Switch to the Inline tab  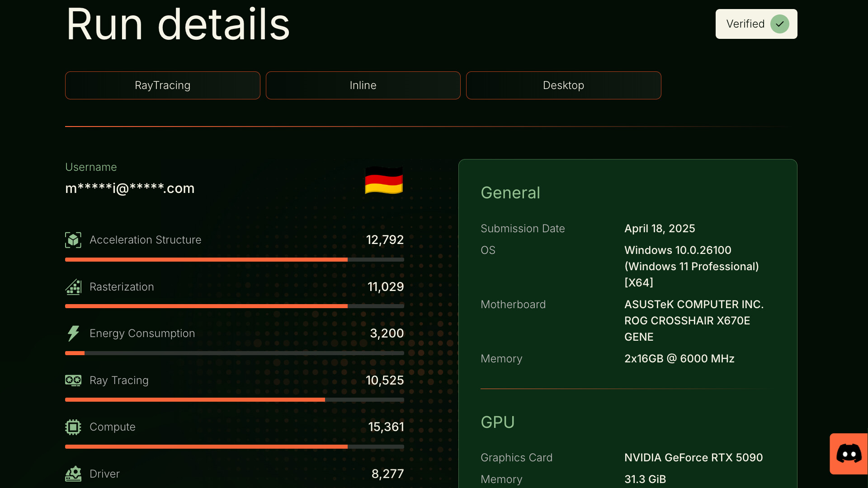coord(363,85)
